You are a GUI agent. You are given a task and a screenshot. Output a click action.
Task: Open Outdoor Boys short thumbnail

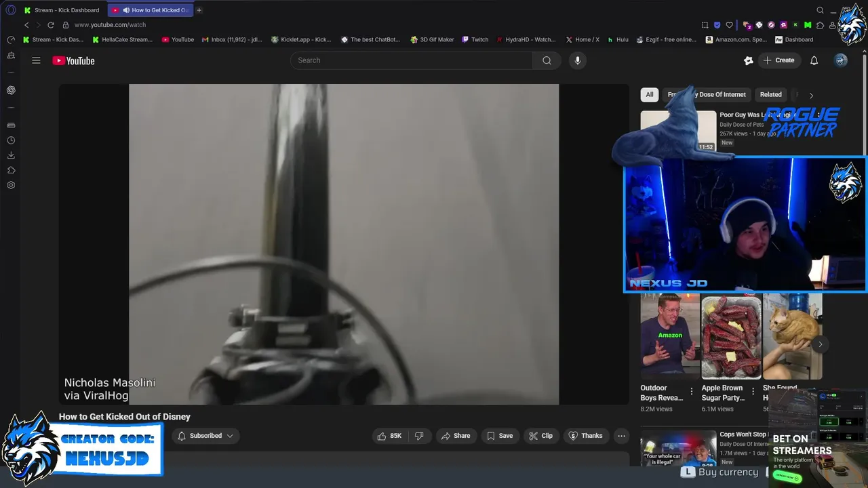(670, 338)
